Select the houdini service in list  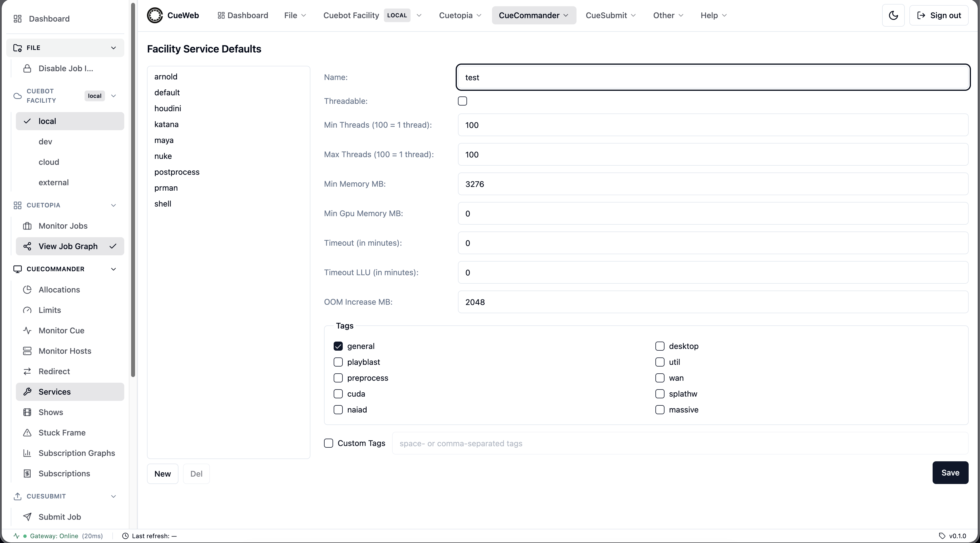click(x=228, y=108)
